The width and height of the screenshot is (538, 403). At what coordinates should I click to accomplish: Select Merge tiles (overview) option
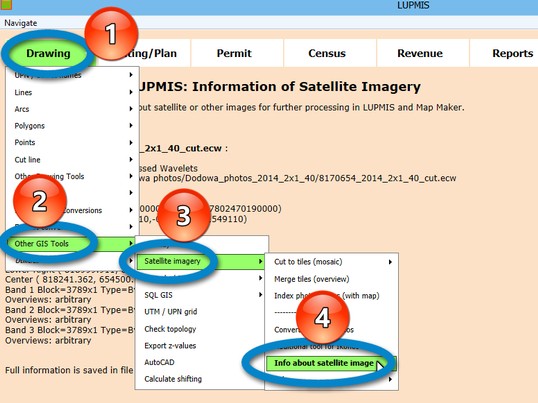(x=312, y=279)
